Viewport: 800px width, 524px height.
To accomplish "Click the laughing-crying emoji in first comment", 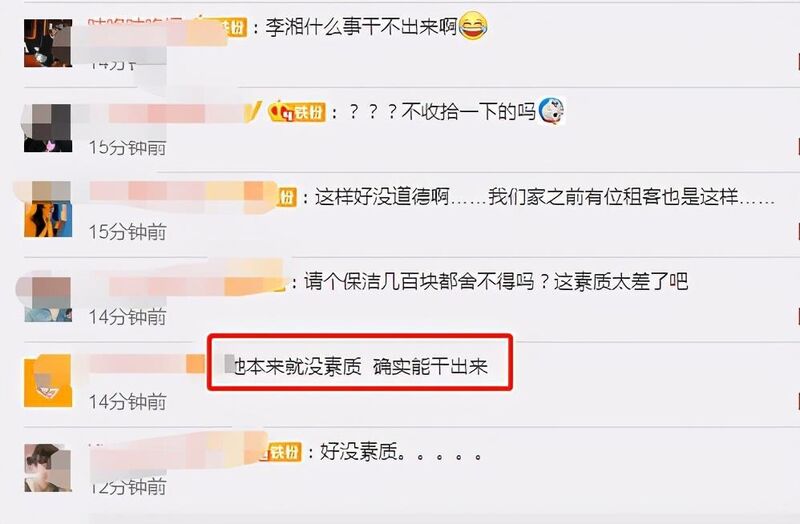I will pyautogui.click(x=473, y=26).
